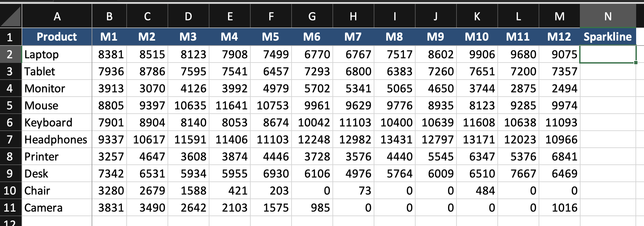Select the Laptop cell

57,54
